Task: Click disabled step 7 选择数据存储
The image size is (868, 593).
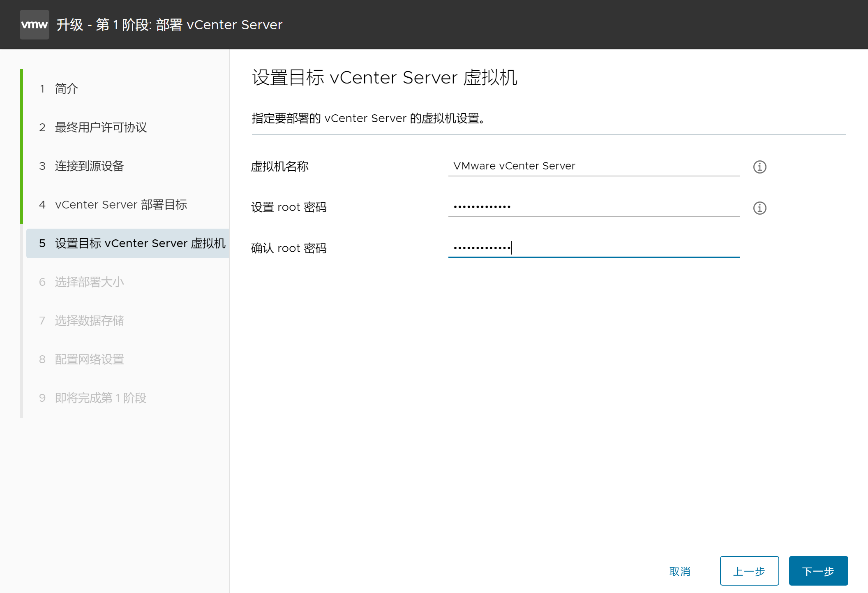Action: click(81, 320)
